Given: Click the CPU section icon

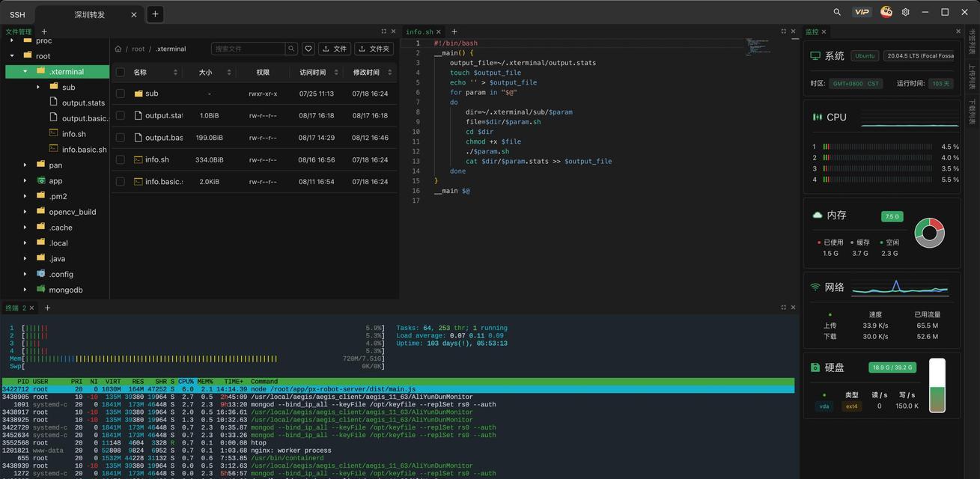Looking at the screenshot, I should 818,117.
